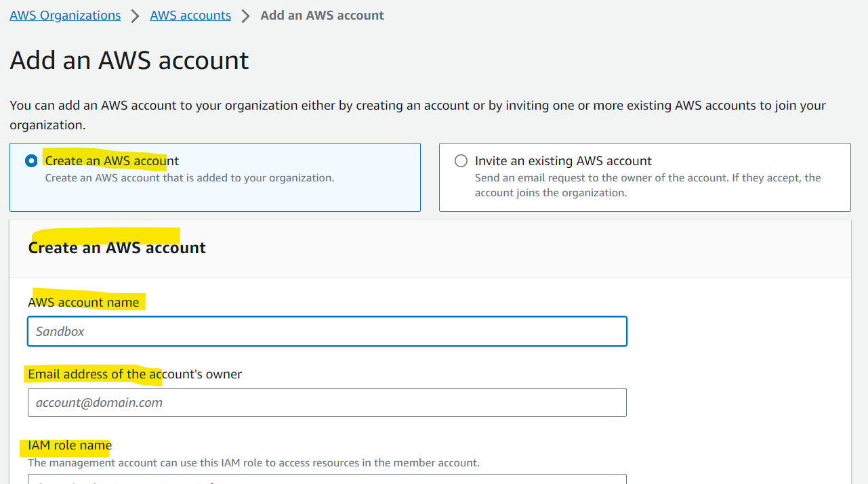Click the 'Add an AWS account' breadcrumb text
868x484 pixels.
pyautogui.click(x=322, y=15)
